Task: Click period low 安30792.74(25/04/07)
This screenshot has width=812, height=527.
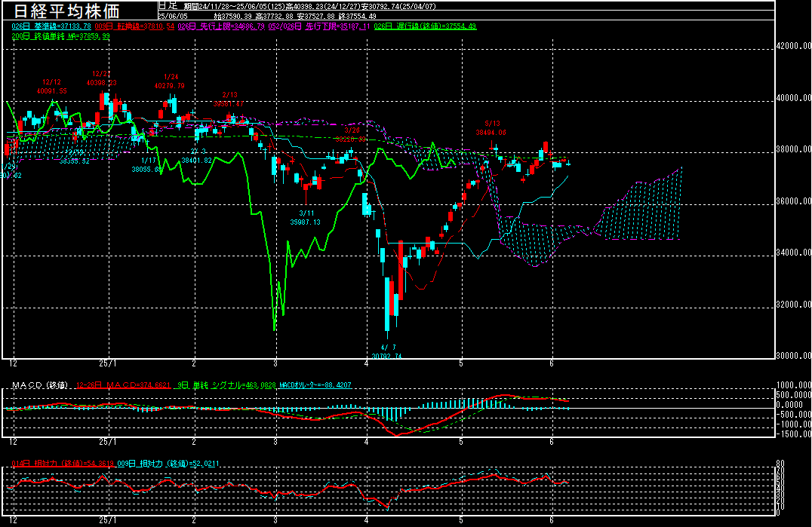Action: [x=398, y=6]
